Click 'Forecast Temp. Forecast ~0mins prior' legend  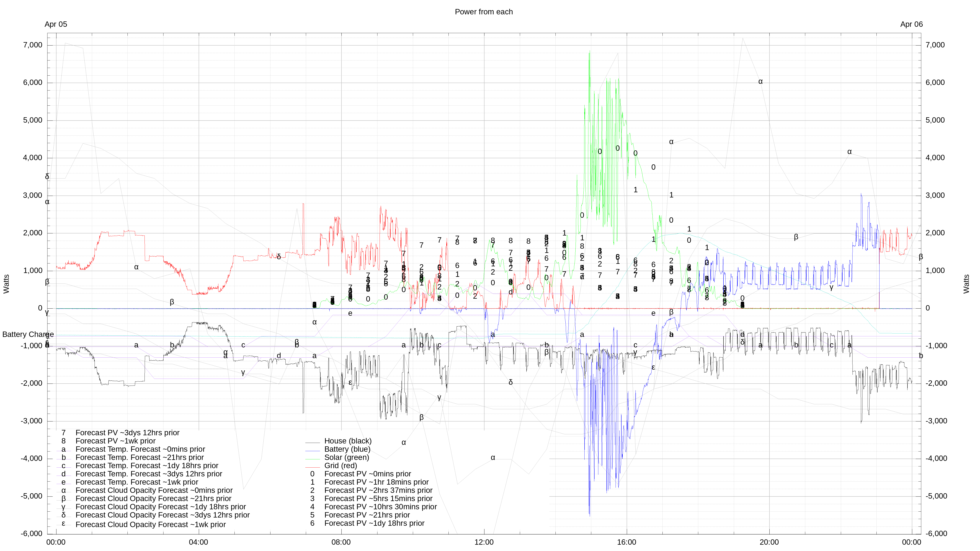coord(140,449)
